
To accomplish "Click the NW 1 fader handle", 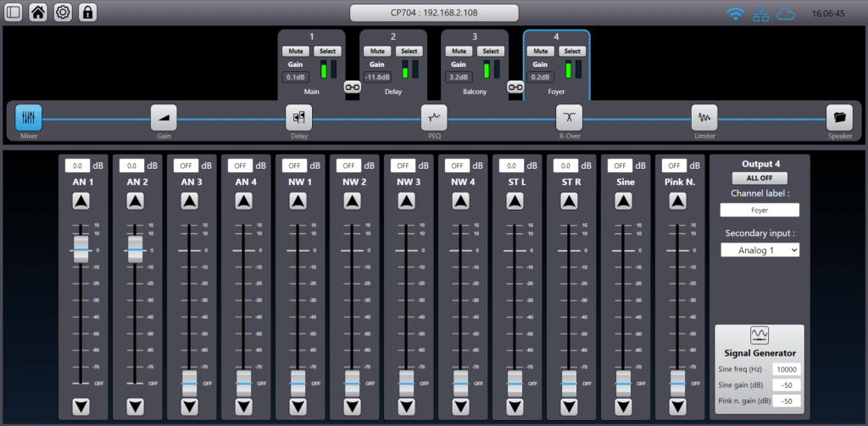I will pyautogui.click(x=298, y=384).
